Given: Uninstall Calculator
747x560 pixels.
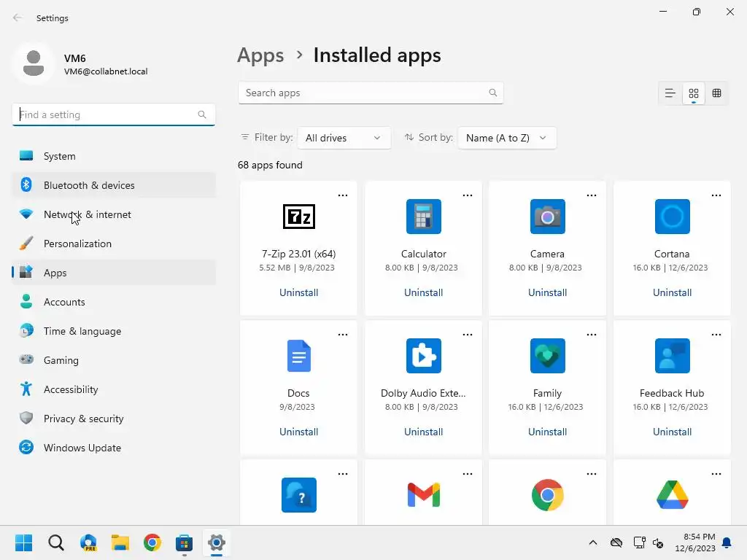Looking at the screenshot, I should point(424,293).
